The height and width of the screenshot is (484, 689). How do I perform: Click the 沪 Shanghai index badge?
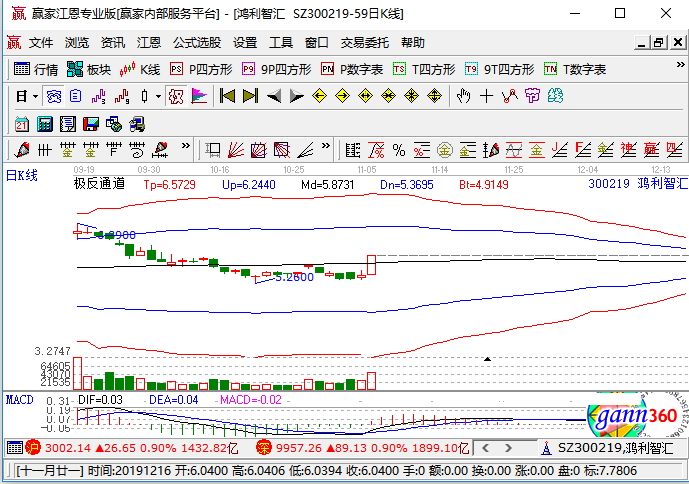(x=33, y=448)
